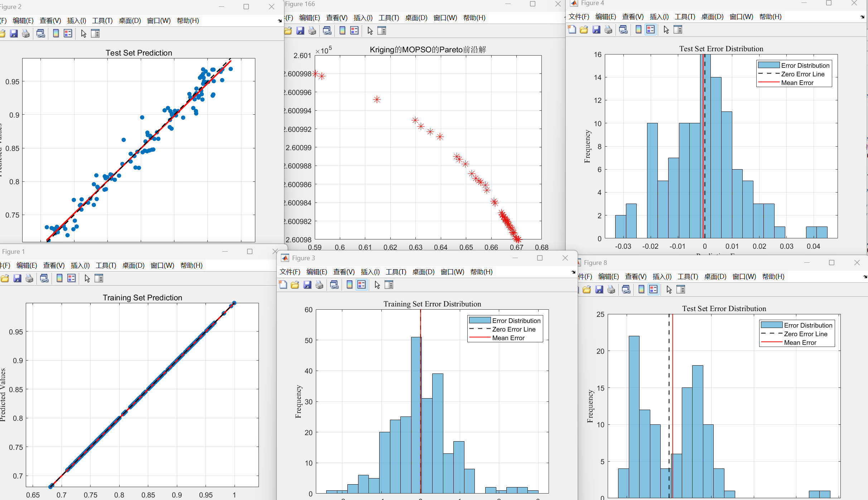Click Mean Error legend label in Figure 4
This screenshot has height=500, width=868.
(797, 83)
